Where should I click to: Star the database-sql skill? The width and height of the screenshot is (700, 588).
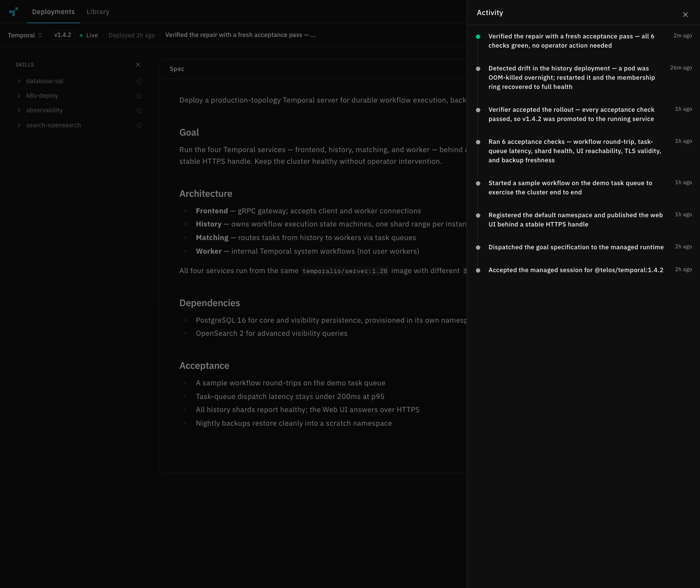pos(139,81)
